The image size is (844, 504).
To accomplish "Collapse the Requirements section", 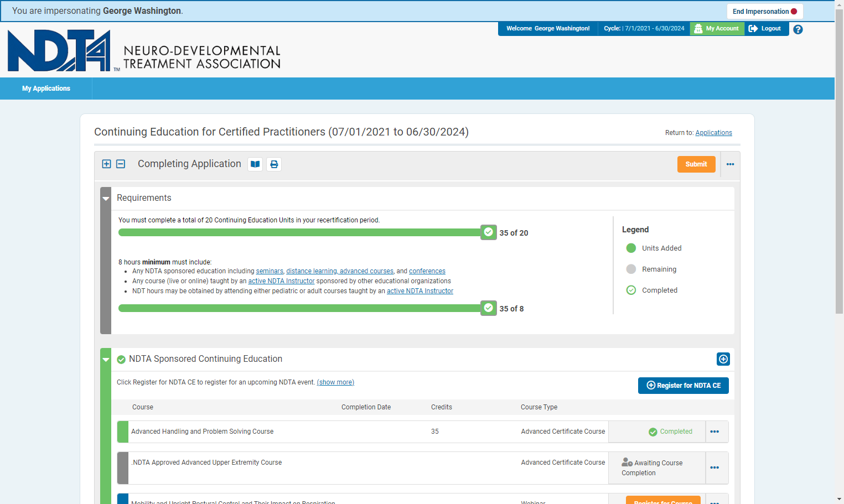I will (106, 199).
